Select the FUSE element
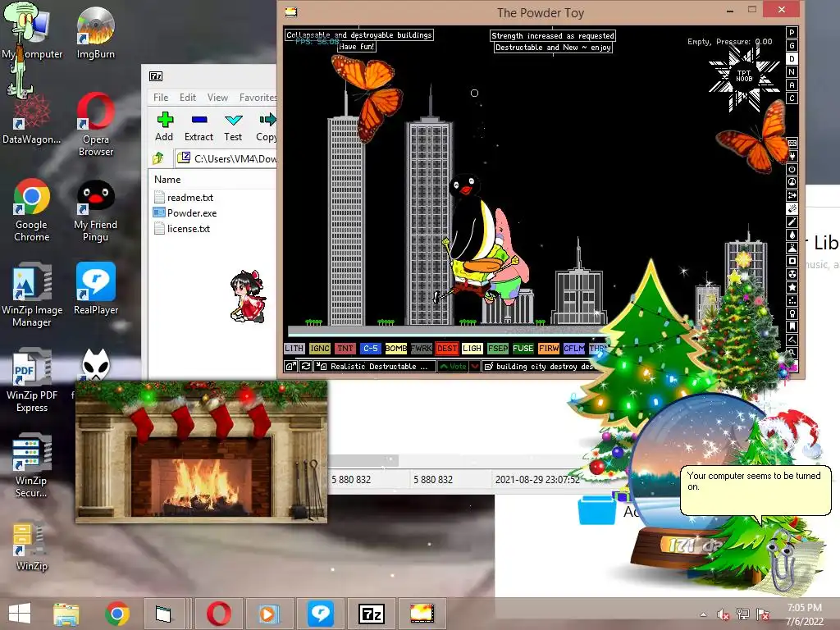Screen dimensions: 840x630 [523, 348]
